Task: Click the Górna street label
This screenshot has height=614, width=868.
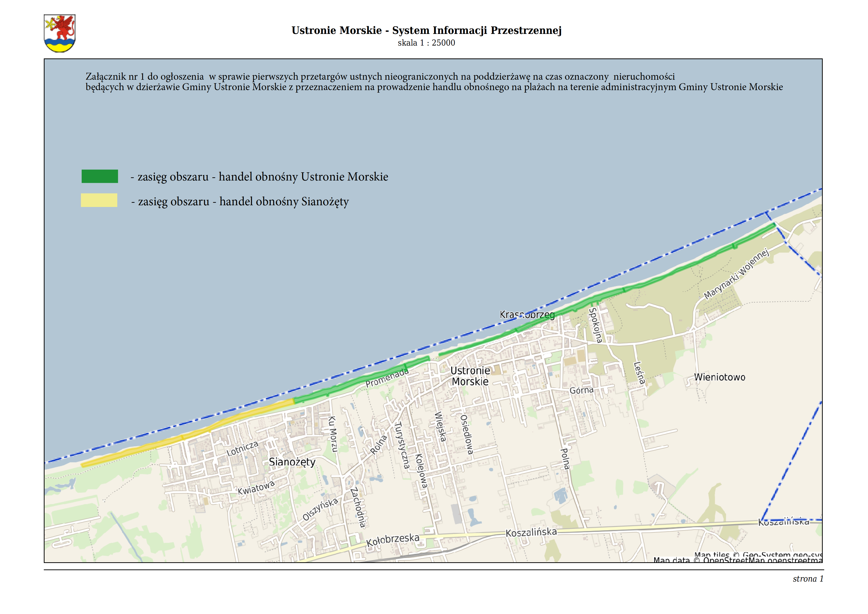Action: [581, 390]
